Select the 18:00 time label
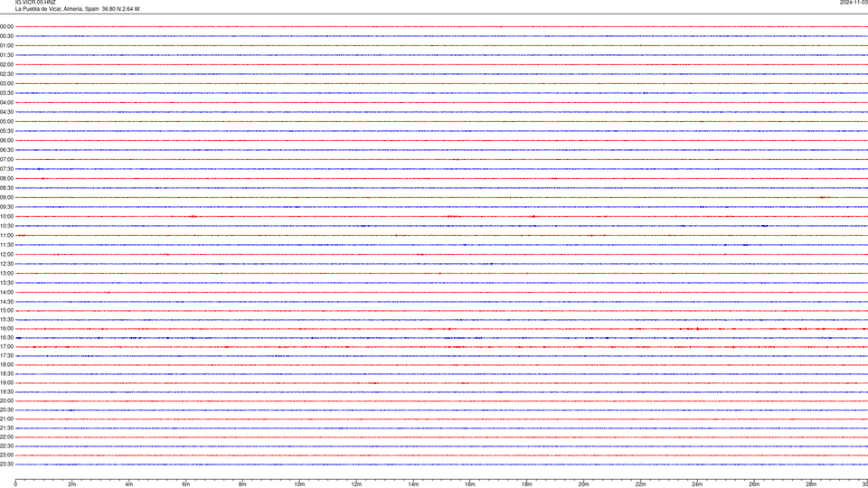This screenshot has height=488, width=868. pyautogui.click(x=6, y=364)
